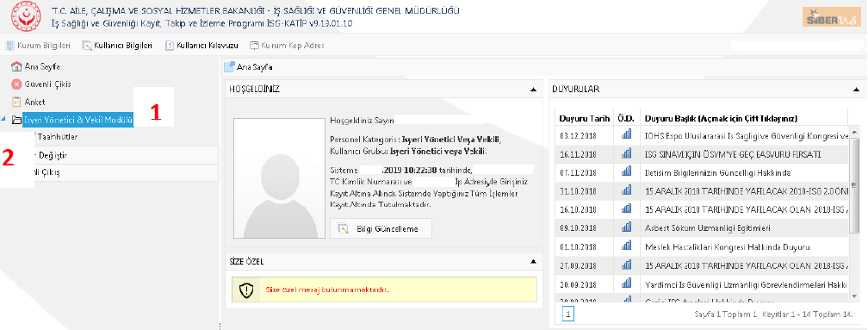This screenshot has width=868, height=330.
Task: Click priority bar icon for 09.10.2018 announcement
Action: [x=627, y=227]
